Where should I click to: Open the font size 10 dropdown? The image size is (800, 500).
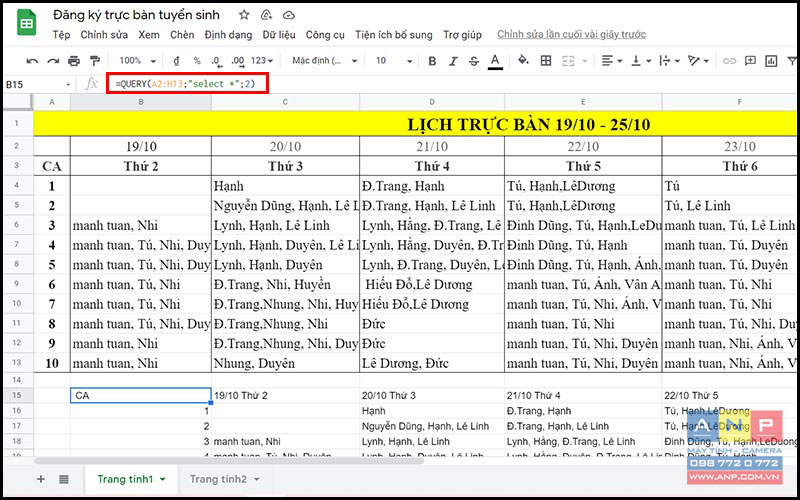pos(394,61)
